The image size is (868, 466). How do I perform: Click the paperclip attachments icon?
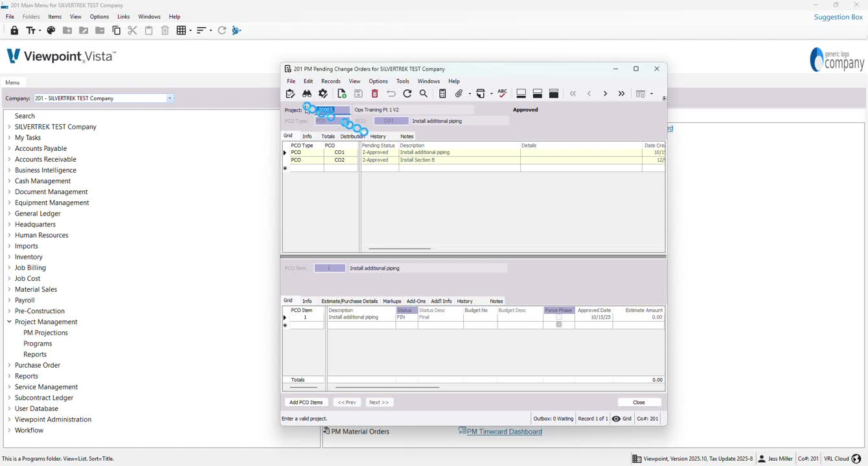pyautogui.click(x=459, y=94)
